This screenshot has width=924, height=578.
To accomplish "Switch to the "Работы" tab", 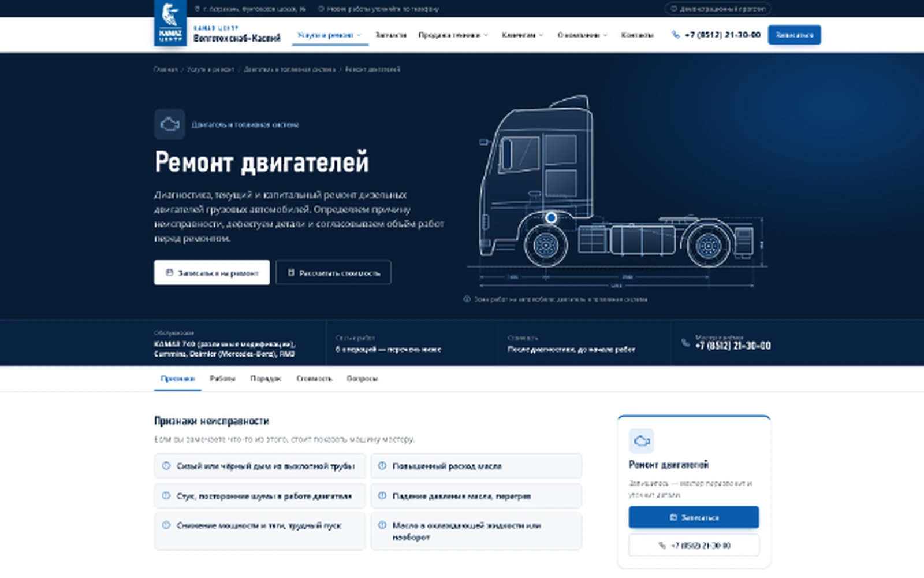I will (222, 379).
